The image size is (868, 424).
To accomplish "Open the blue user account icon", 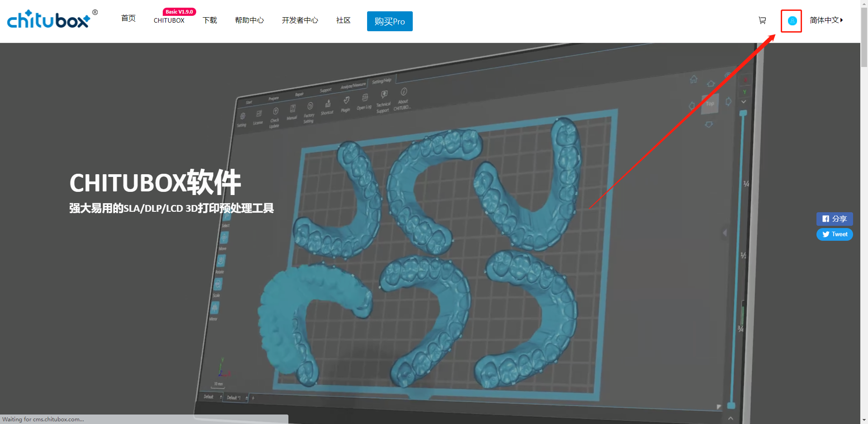I will click(x=792, y=21).
